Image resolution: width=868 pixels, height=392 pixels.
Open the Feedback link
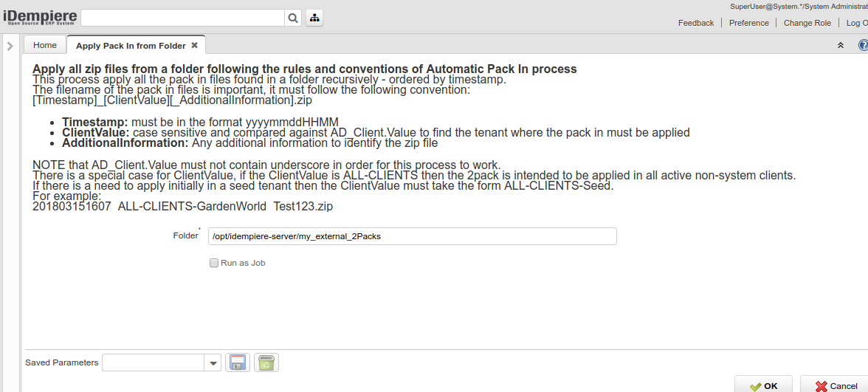point(696,23)
